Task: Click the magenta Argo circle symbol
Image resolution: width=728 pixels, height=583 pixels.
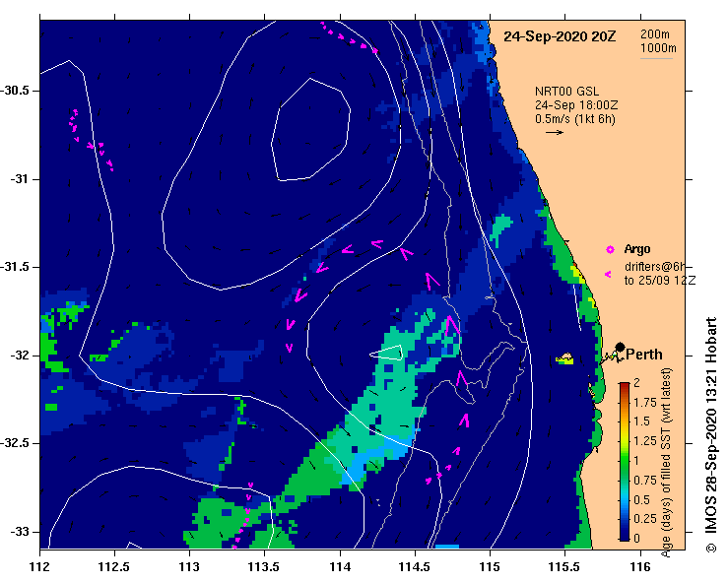Action: pos(610,250)
